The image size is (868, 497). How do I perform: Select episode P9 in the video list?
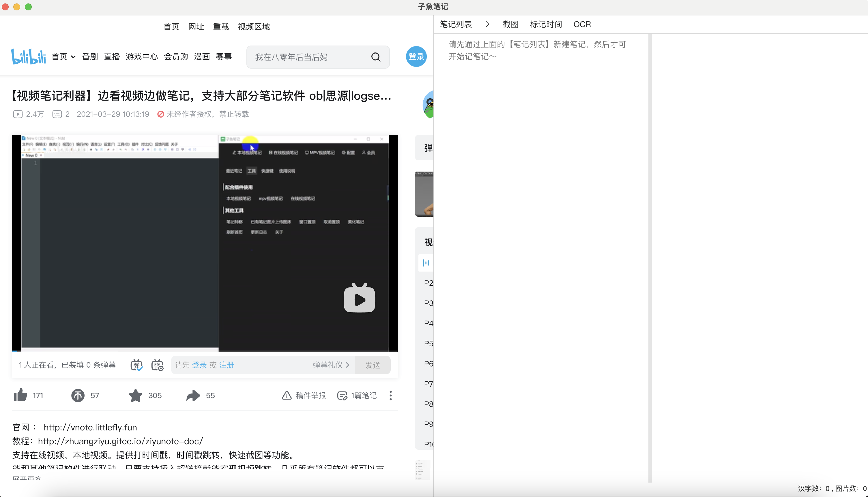tap(428, 424)
